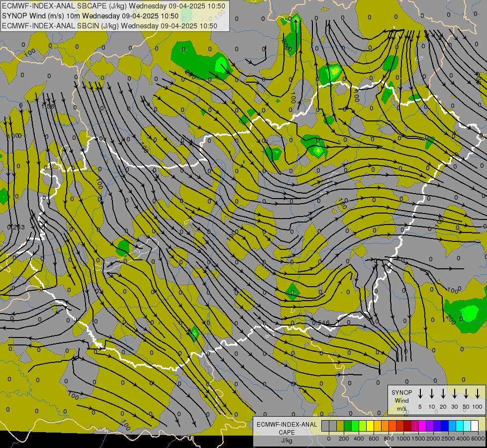The width and height of the screenshot is (487, 448).
Task: Click the 'SYNOP Wind m/s' legend label
Action: point(401,401)
